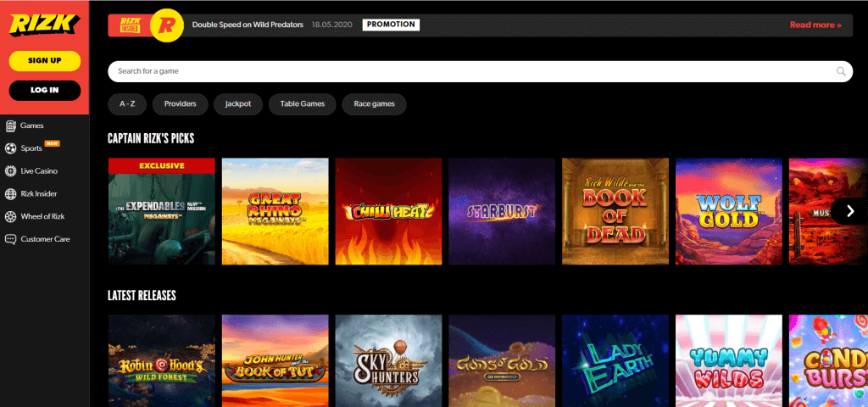Open Live Casino in the sidebar

(39, 171)
